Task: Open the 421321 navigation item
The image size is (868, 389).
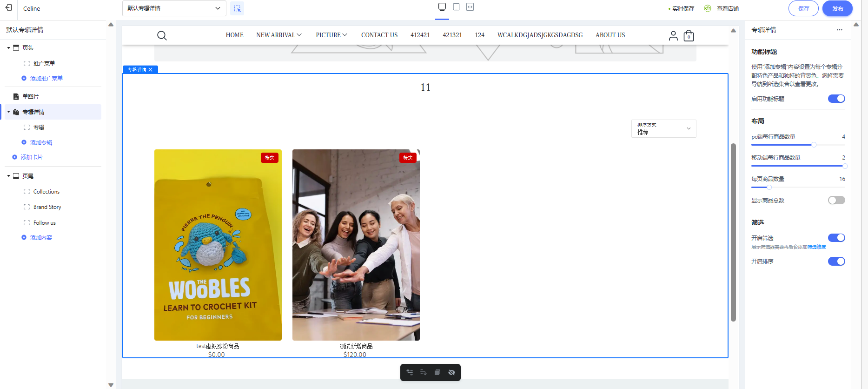Action: [x=452, y=35]
